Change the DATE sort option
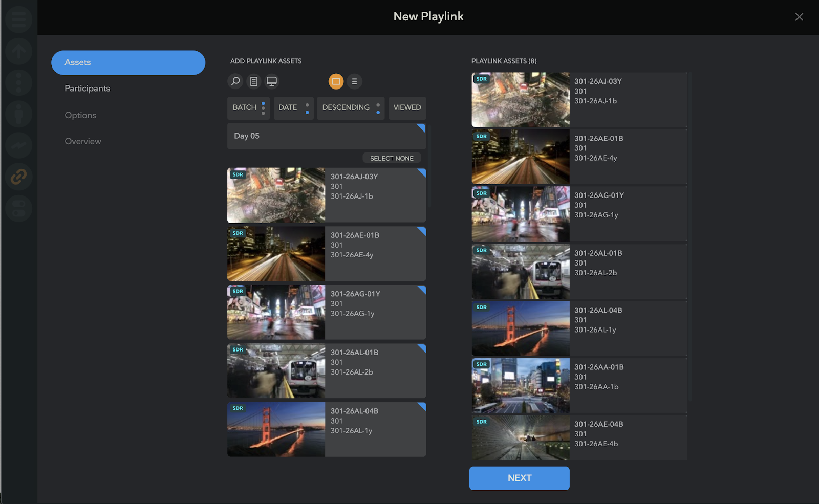The image size is (819, 504). tap(293, 107)
